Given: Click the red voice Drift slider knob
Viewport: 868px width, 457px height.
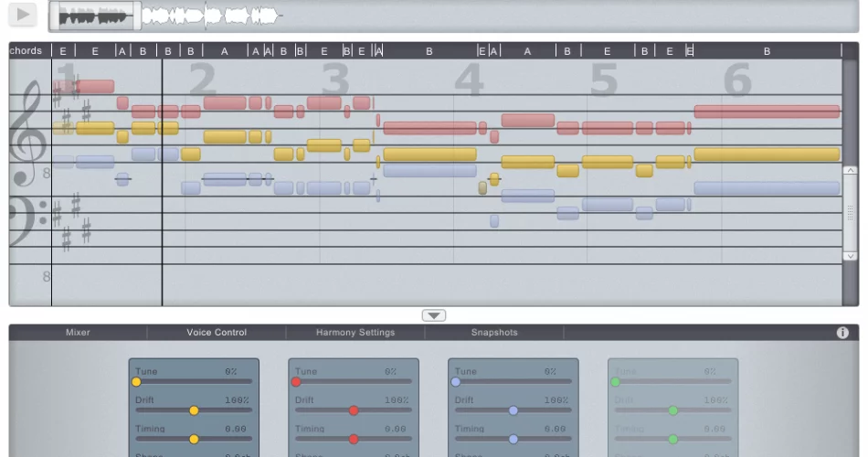Looking at the screenshot, I should (354, 410).
